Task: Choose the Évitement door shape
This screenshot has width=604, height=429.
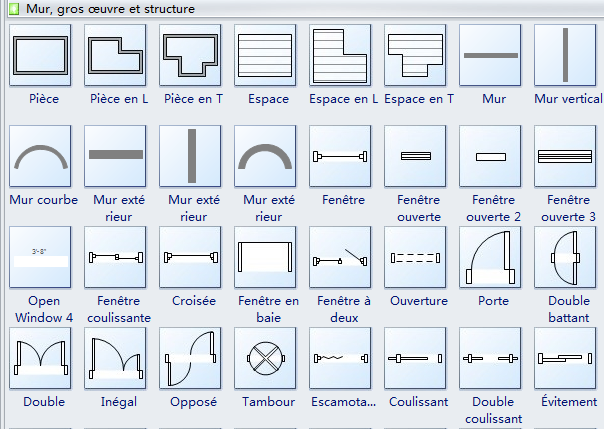Action: coord(565,358)
